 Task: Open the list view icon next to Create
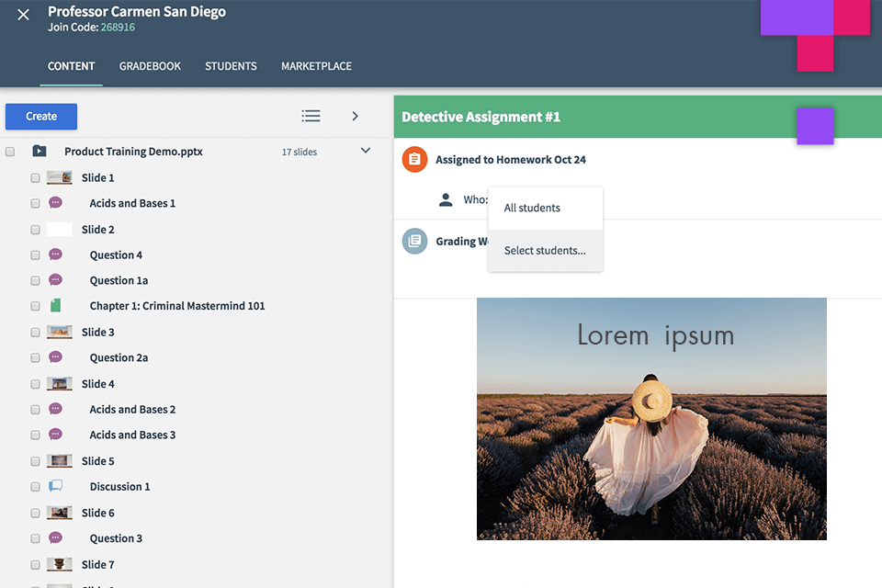click(x=311, y=116)
